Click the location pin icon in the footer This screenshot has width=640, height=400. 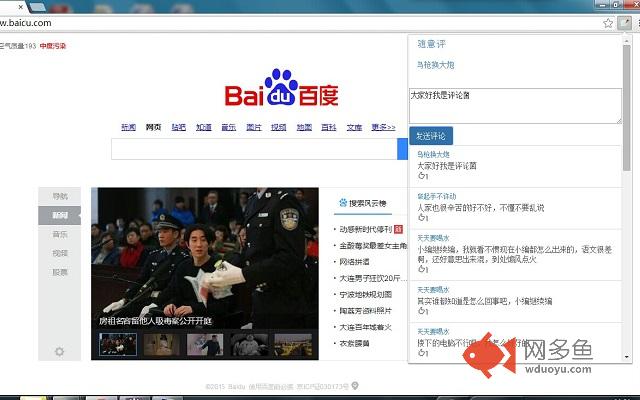[x=355, y=385]
